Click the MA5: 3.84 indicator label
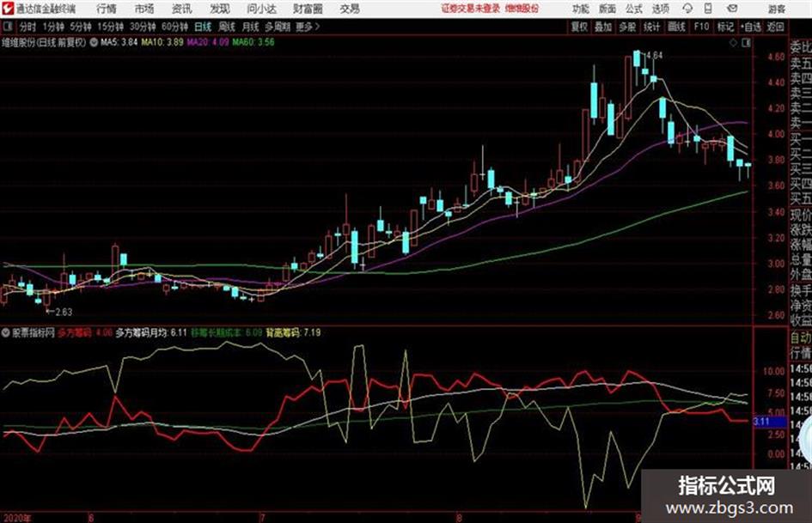The width and height of the screenshot is (812, 523). pyautogui.click(x=119, y=42)
